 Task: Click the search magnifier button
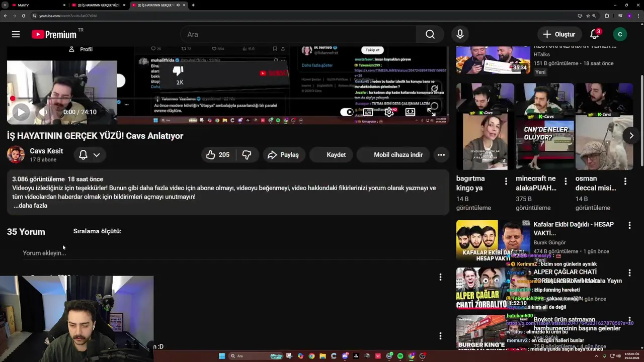(x=430, y=34)
